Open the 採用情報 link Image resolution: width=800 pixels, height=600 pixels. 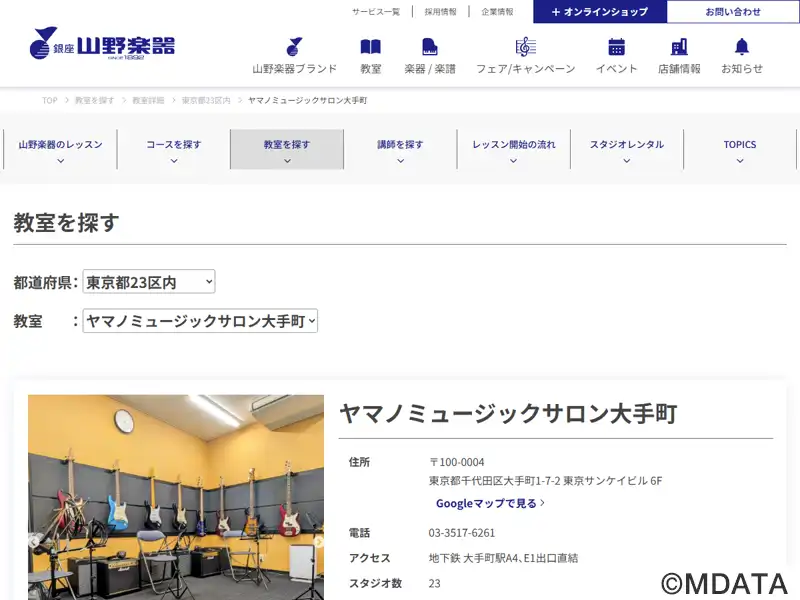(x=440, y=12)
